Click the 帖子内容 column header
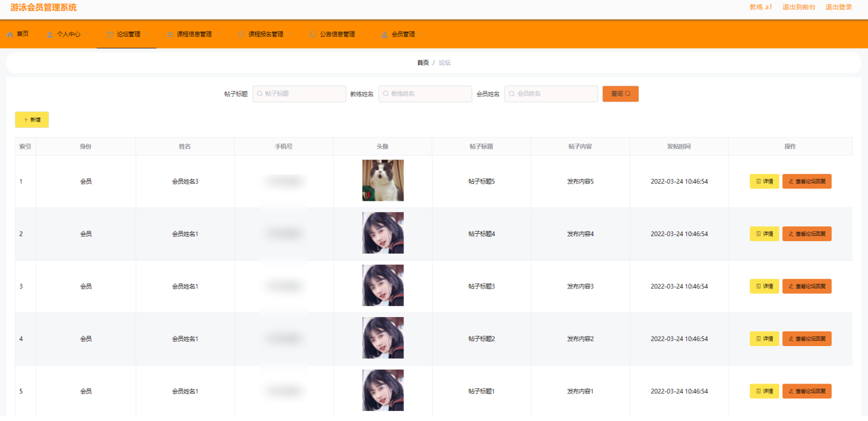 tap(580, 147)
